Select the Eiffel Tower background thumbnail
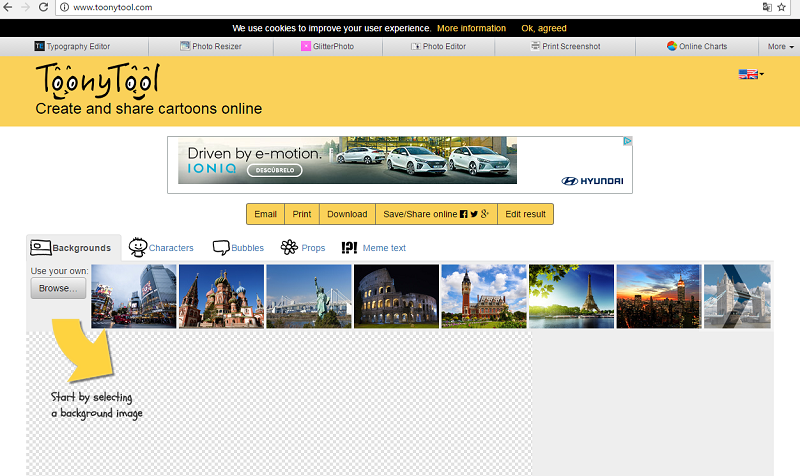Viewport: 800px width, 476px height. pos(571,295)
